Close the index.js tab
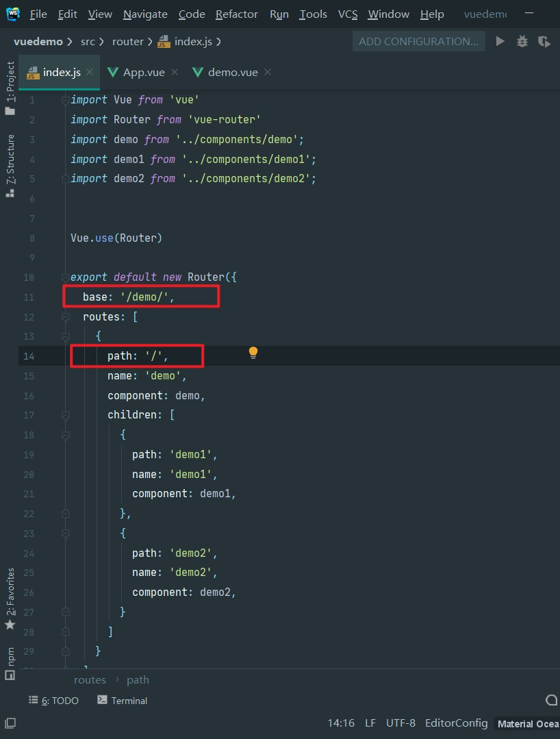This screenshot has width=560, height=739. [x=90, y=72]
